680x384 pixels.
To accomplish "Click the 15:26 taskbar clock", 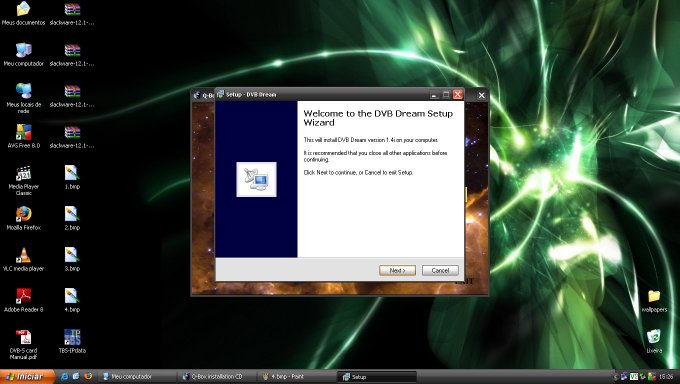I will pos(666,377).
